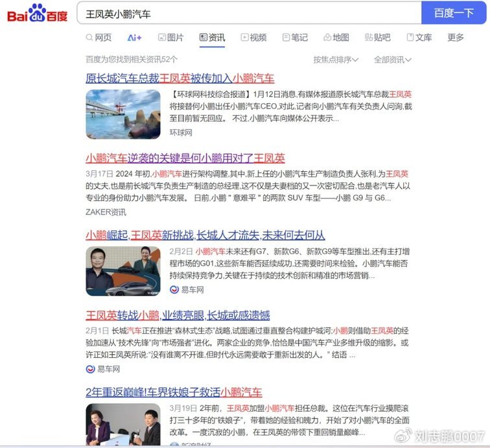Image resolution: width=490 pixels, height=448 pixels.
Task: Click the play icon beside 视频
Action: click(x=244, y=38)
